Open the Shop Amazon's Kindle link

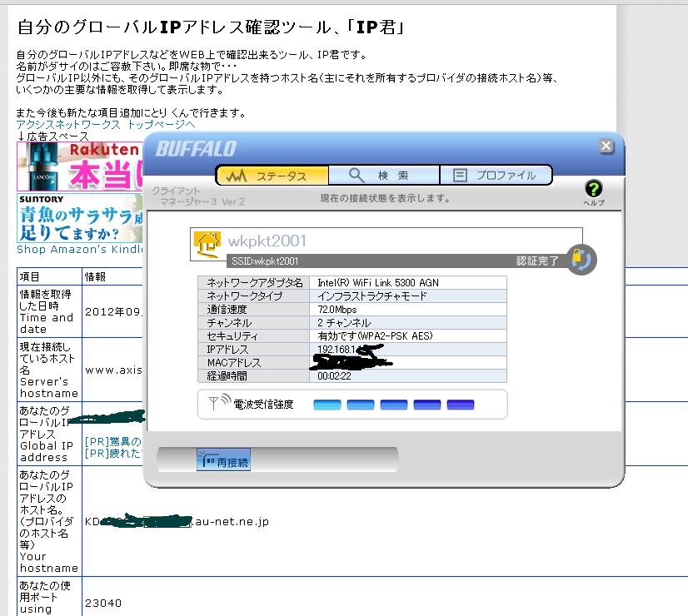point(79,250)
